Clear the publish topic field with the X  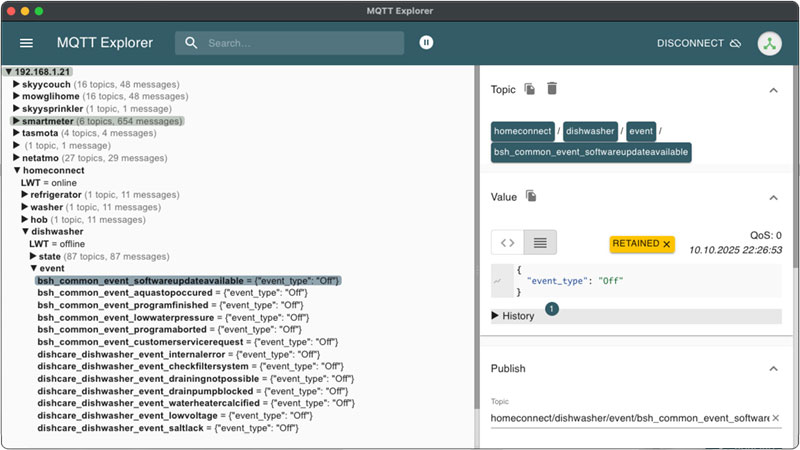775,418
